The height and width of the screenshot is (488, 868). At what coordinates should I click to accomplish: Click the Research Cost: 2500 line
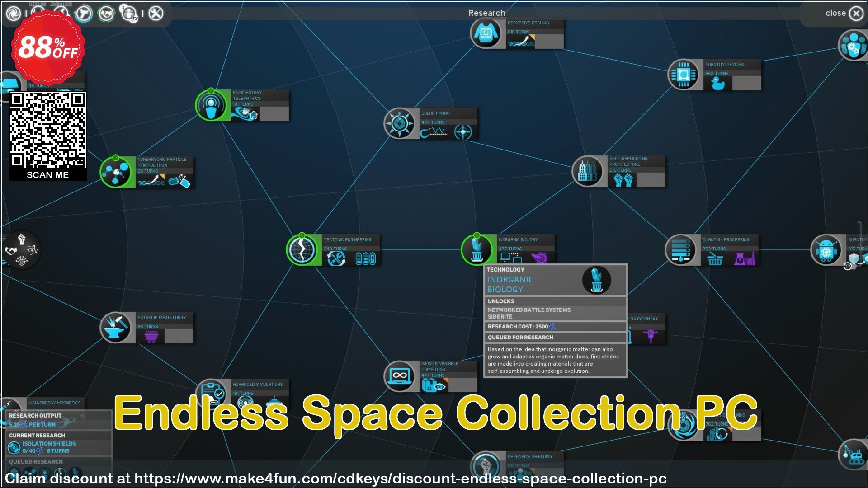(522, 327)
